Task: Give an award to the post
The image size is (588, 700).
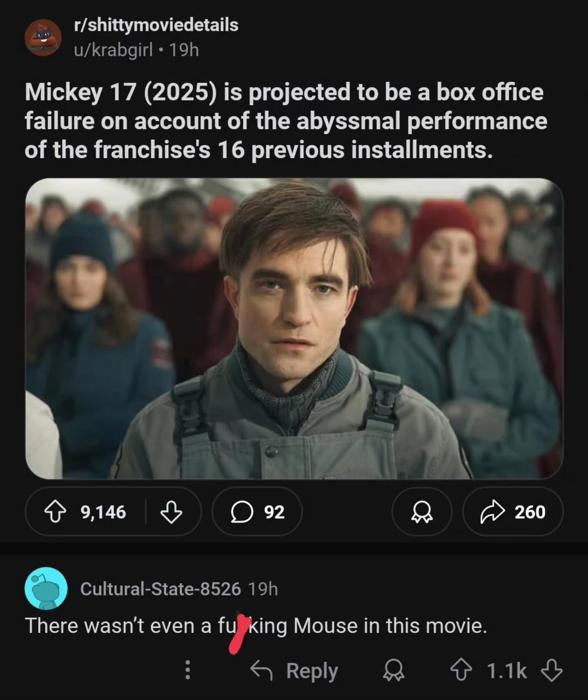Action: (422, 512)
